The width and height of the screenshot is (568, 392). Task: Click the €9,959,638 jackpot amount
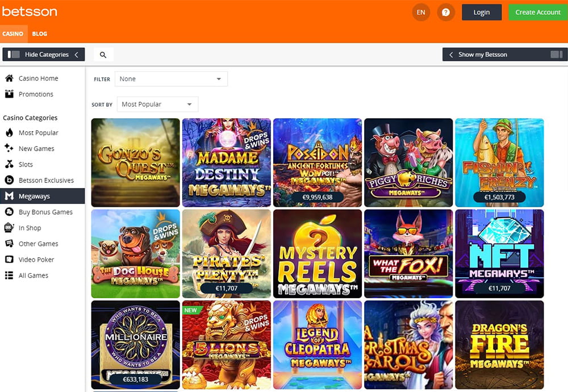318,197
